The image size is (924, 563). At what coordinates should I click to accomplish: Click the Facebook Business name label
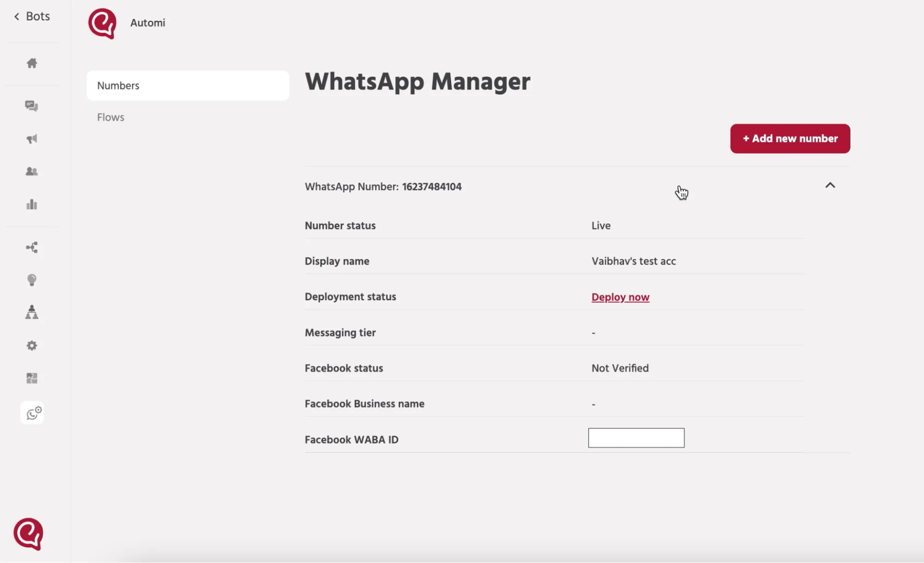tap(364, 404)
